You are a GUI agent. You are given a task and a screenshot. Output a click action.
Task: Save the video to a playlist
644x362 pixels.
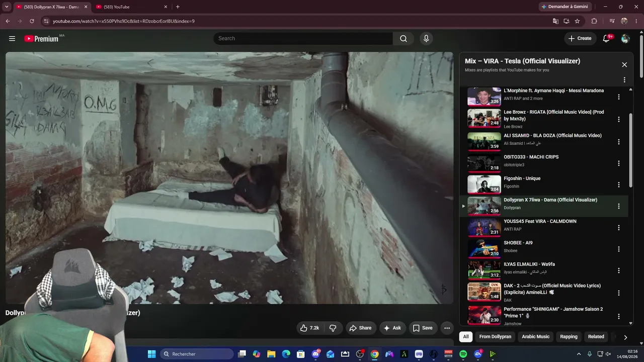click(x=423, y=328)
